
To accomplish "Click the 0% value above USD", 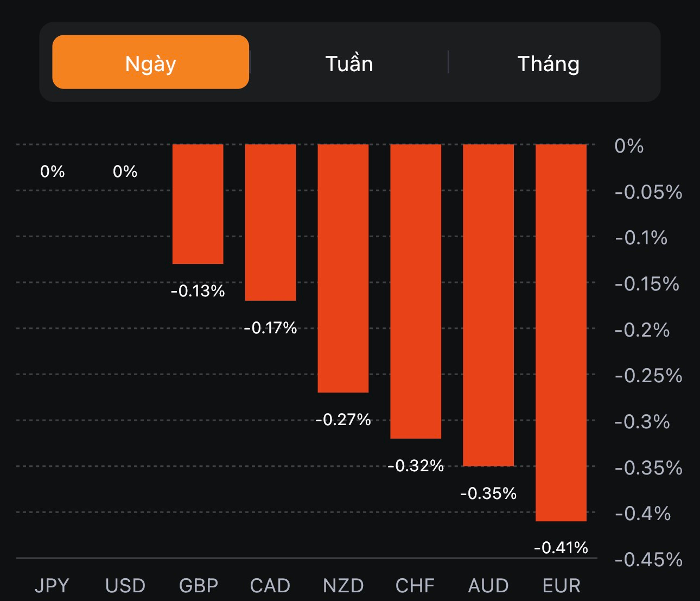I will coord(125,172).
